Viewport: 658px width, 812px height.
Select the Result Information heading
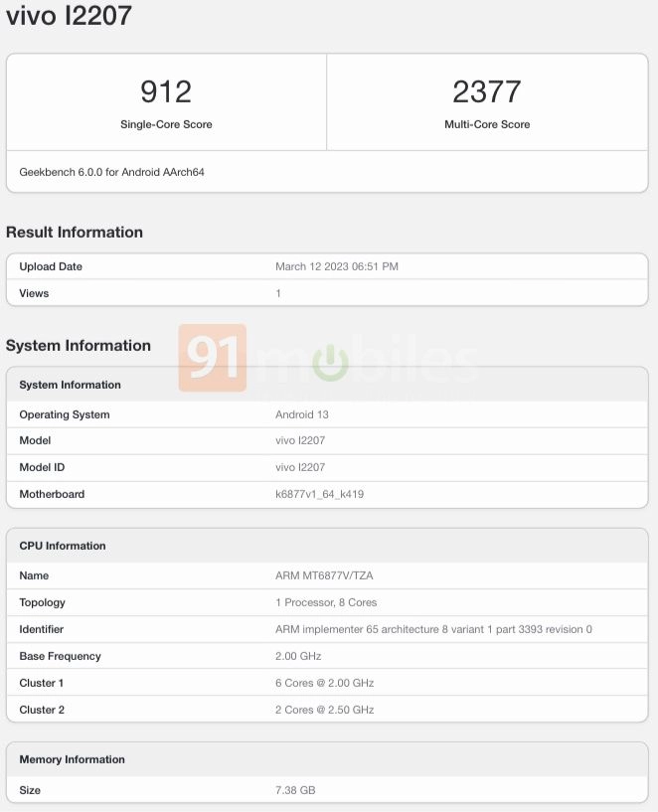75,232
